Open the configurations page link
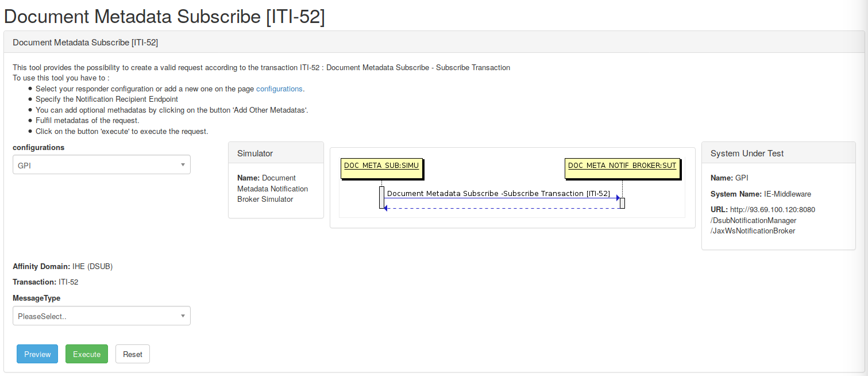 (279, 89)
